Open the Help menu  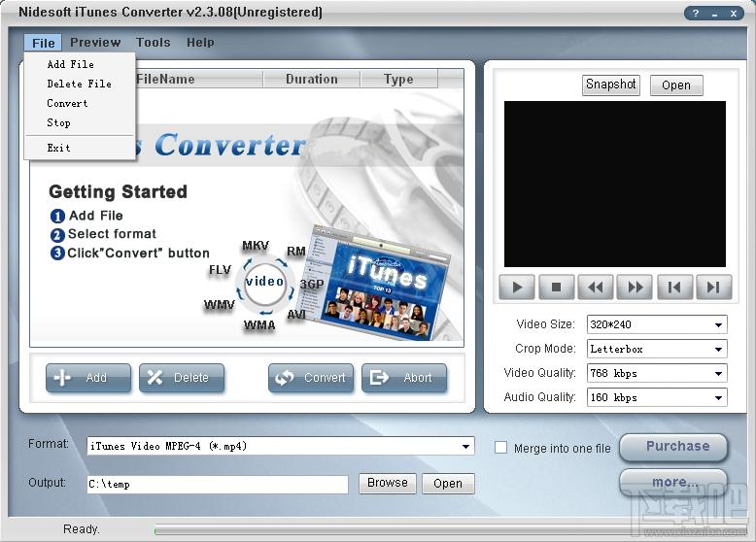click(200, 43)
